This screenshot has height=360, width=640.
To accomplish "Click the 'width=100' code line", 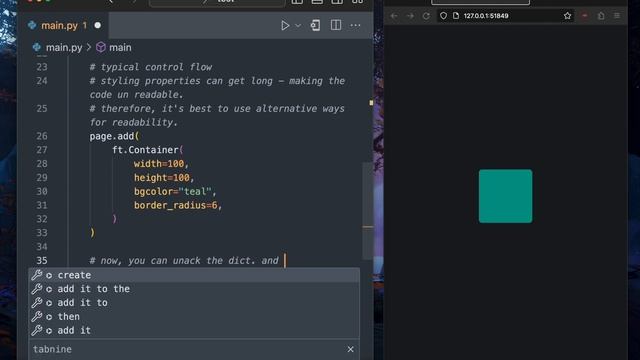I will [161, 164].
